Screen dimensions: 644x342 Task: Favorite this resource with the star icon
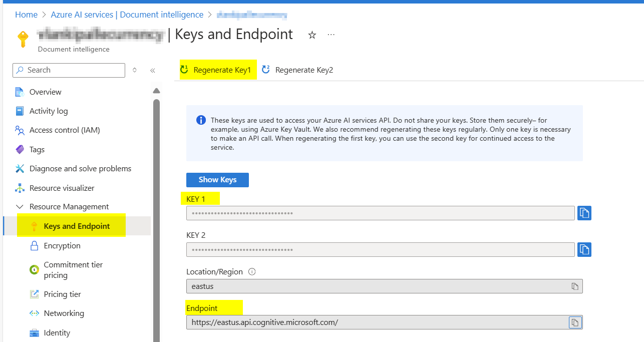pos(312,35)
